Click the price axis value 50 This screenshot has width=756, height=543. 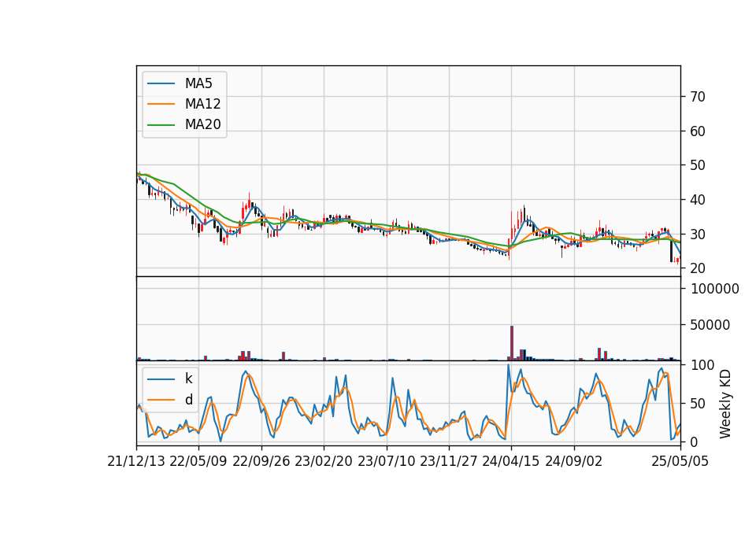click(698, 165)
